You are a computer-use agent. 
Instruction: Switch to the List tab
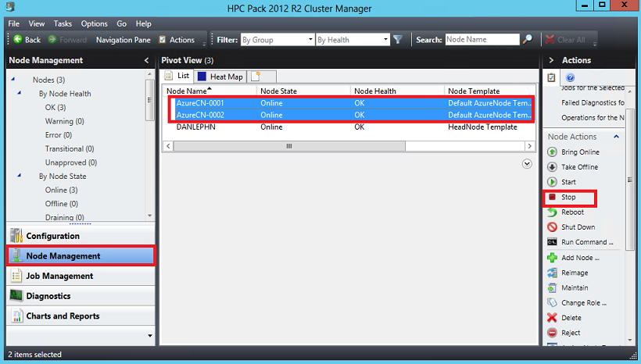click(177, 76)
